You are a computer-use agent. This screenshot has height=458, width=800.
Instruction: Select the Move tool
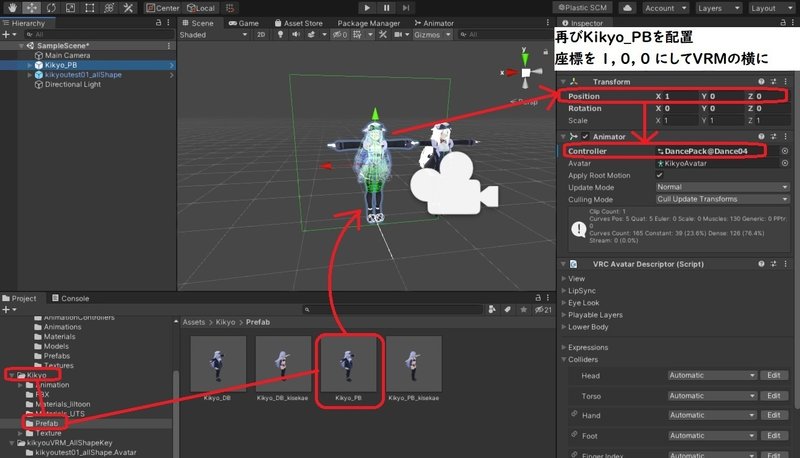pos(32,8)
